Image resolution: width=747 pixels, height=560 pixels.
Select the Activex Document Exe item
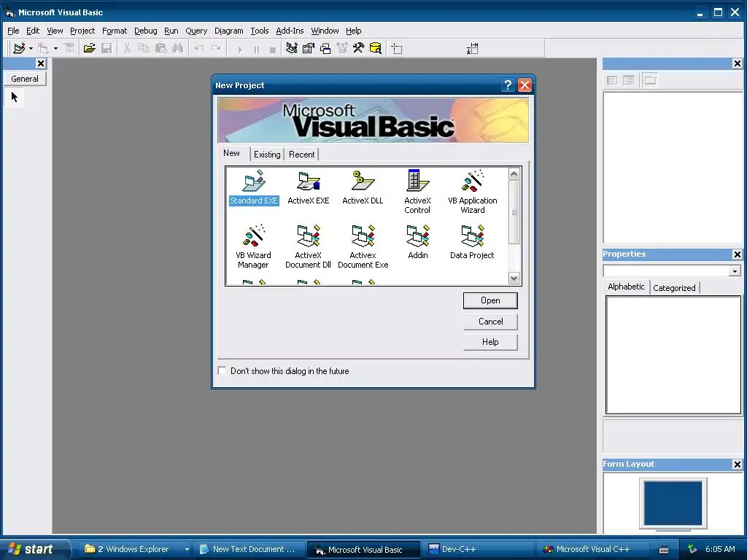coord(363,246)
